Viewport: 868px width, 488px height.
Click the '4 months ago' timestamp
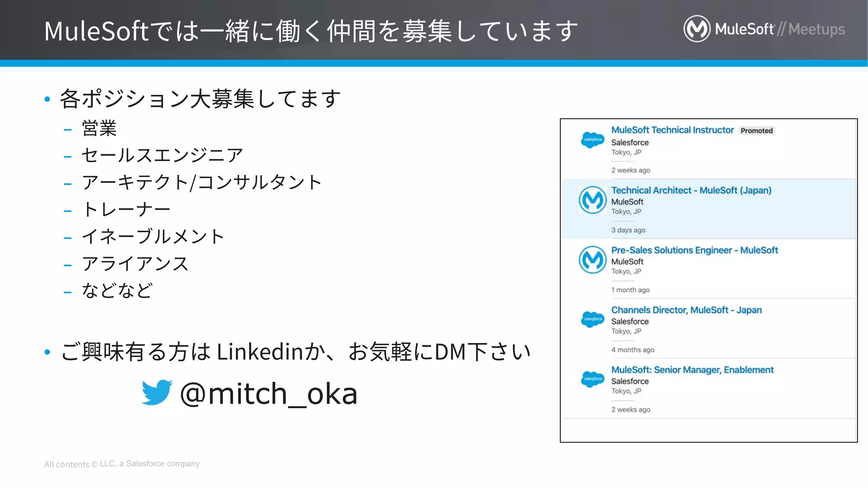point(633,349)
